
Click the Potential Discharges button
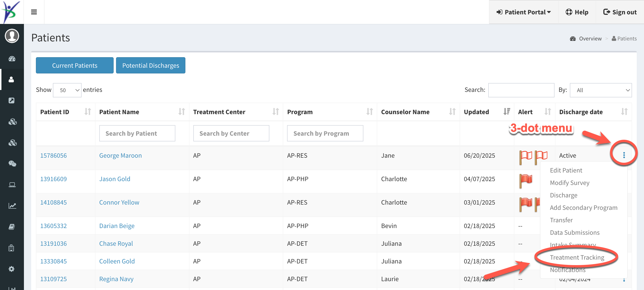point(150,66)
